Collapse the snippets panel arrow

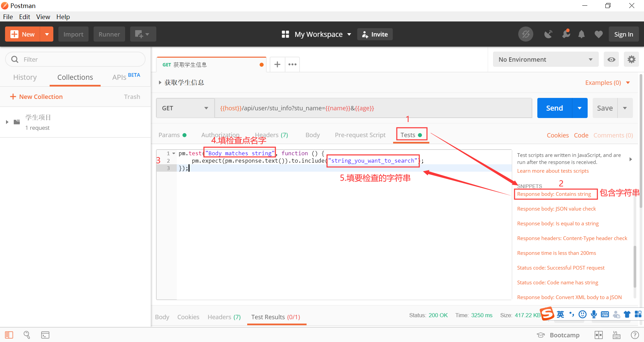[631, 159]
